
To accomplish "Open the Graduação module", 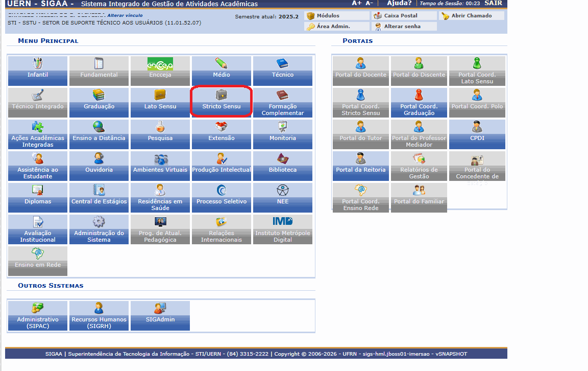I will (x=99, y=101).
